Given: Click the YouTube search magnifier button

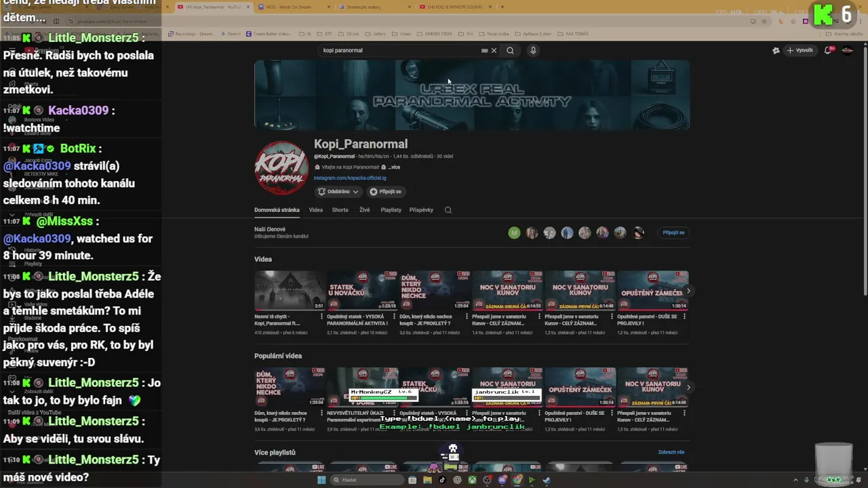Looking at the screenshot, I should [510, 50].
